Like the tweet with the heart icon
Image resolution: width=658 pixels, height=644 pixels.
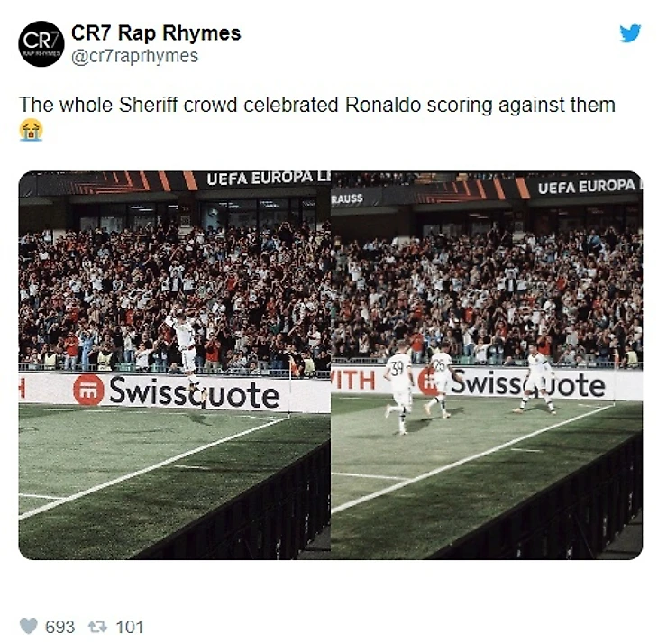(x=29, y=626)
